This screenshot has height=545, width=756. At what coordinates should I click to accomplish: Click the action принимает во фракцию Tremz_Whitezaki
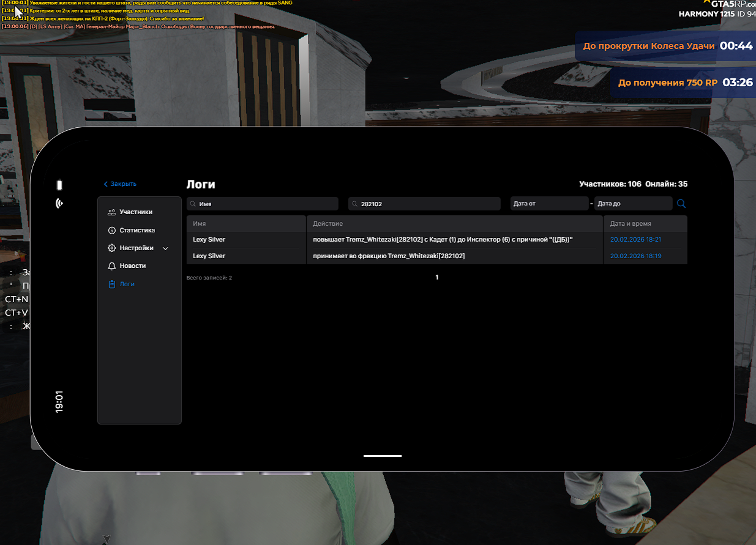(389, 256)
